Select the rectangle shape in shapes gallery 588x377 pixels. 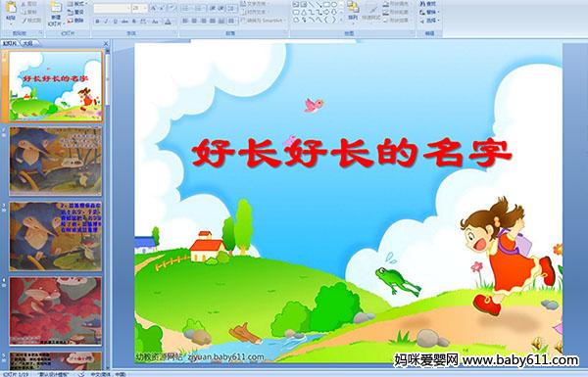click(327, 5)
